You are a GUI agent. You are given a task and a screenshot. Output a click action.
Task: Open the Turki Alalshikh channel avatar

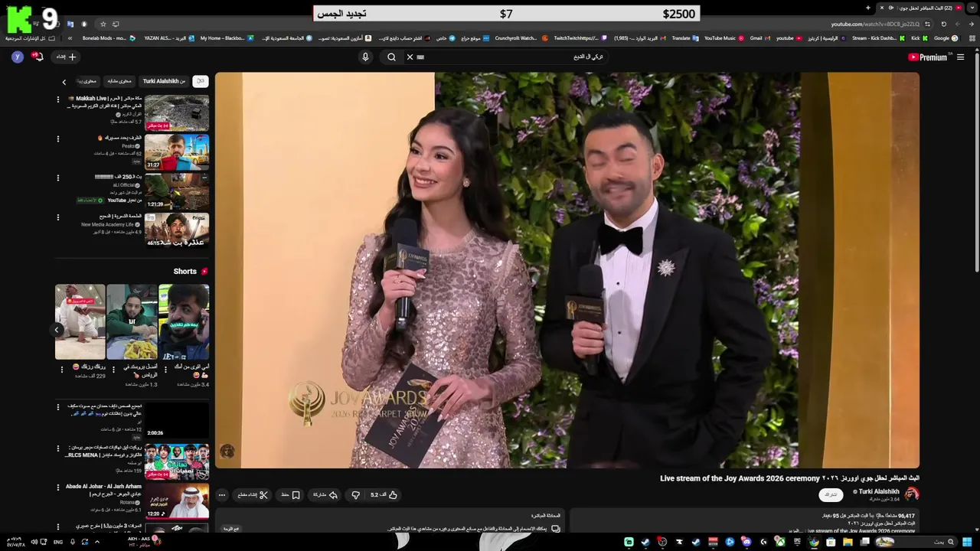(912, 494)
